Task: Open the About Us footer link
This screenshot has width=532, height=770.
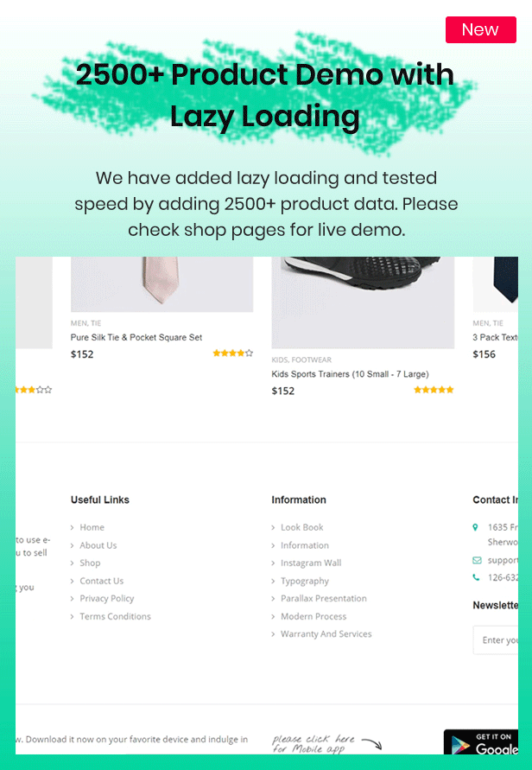Action: click(98, 545)
